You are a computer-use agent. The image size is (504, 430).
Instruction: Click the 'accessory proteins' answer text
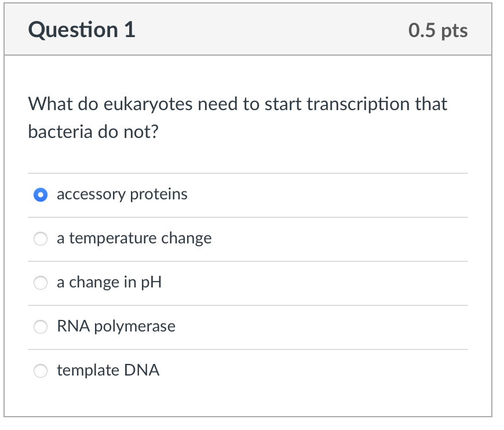(x=122, y=195)
